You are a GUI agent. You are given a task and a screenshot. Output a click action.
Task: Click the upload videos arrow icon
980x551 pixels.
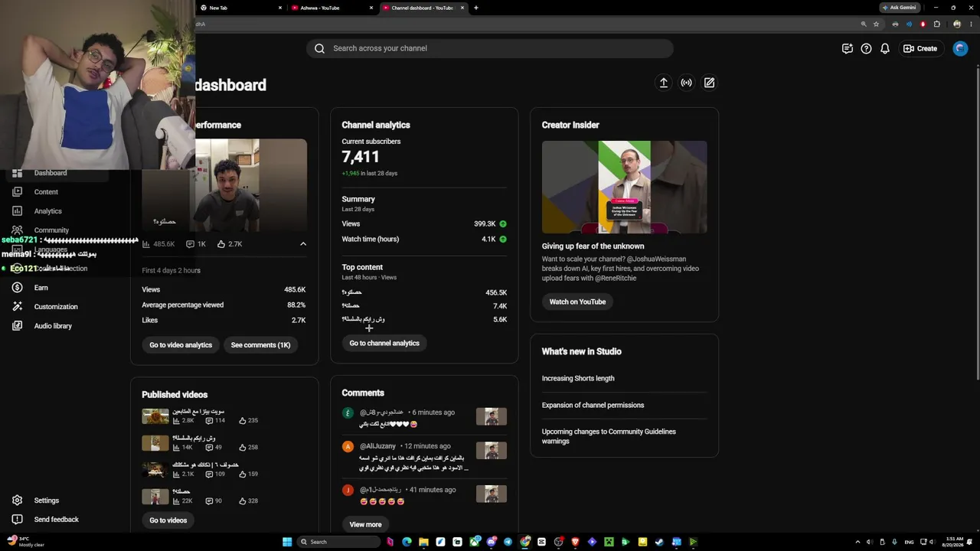point(664,83)
